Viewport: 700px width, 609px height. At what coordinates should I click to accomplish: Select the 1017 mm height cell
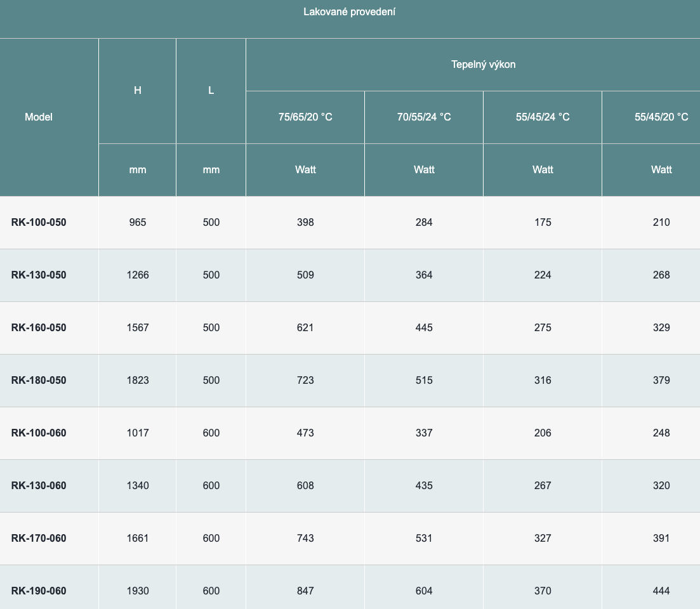[x=138, y=433]
